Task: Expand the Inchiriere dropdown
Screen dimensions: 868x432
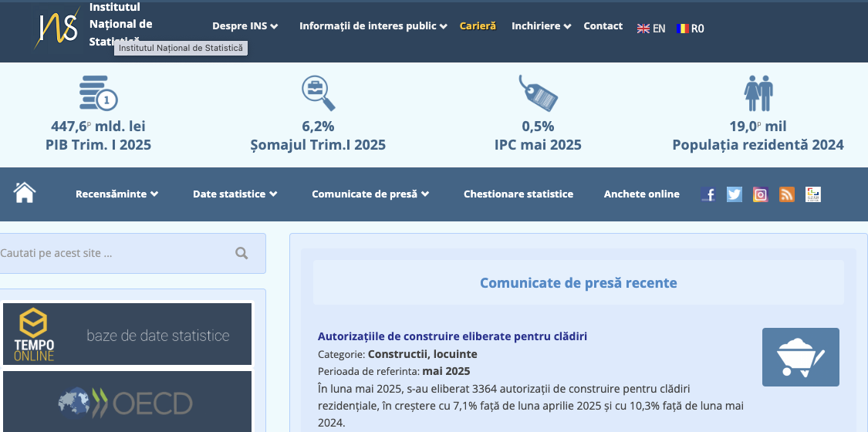Action: coord(542,26)
